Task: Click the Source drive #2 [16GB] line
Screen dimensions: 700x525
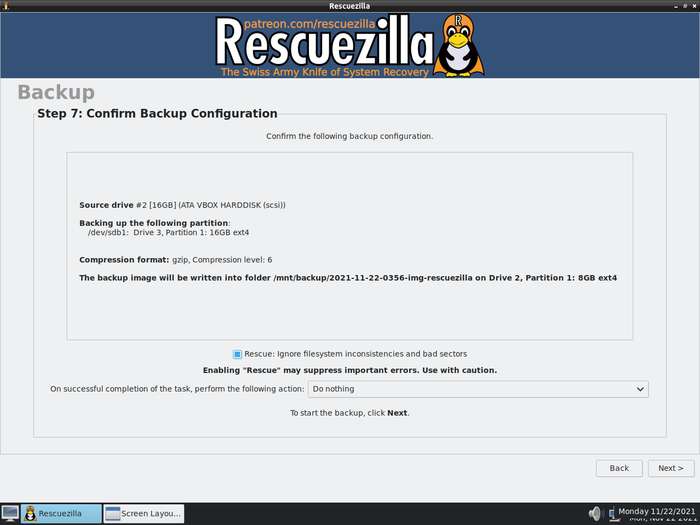Action: [x=182, y=205]
